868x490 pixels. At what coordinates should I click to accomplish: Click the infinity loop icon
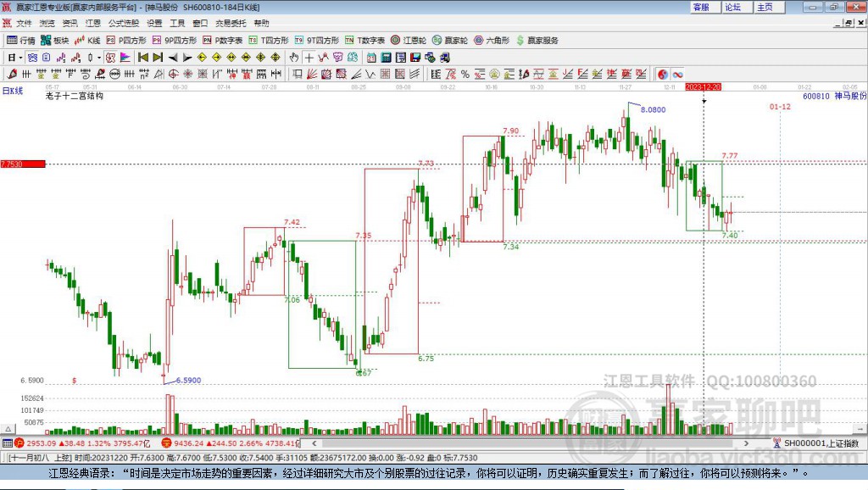click(x=677, y=75)
